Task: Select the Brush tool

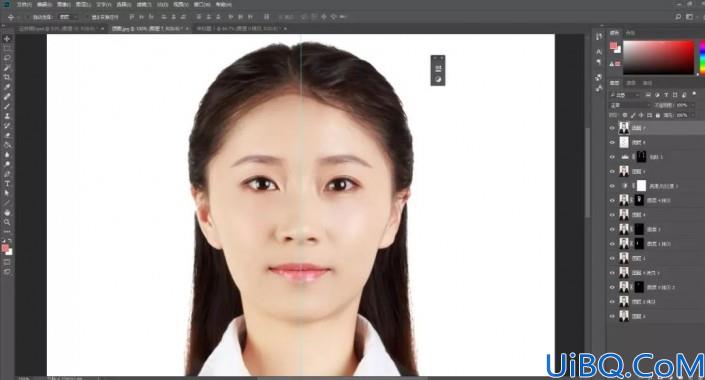Action: [7, 107]
